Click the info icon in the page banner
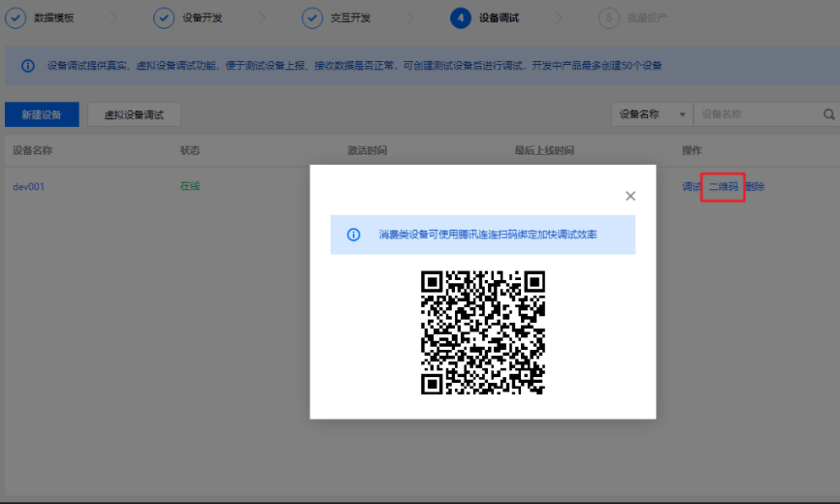The image size is (840, 504). (28, 66)
